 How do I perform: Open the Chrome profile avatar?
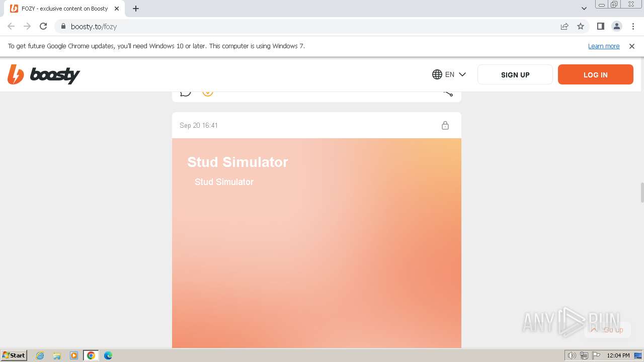[x=616, y=26]
